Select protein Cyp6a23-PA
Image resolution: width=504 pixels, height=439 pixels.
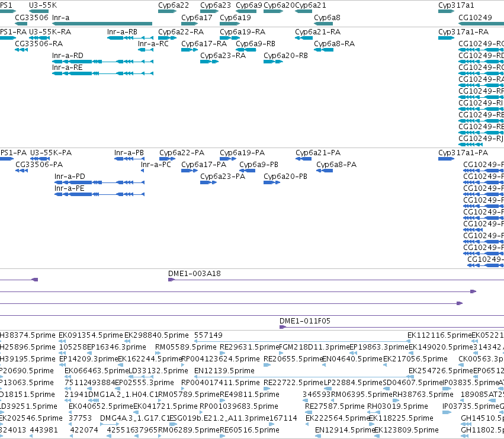[223, 177]
